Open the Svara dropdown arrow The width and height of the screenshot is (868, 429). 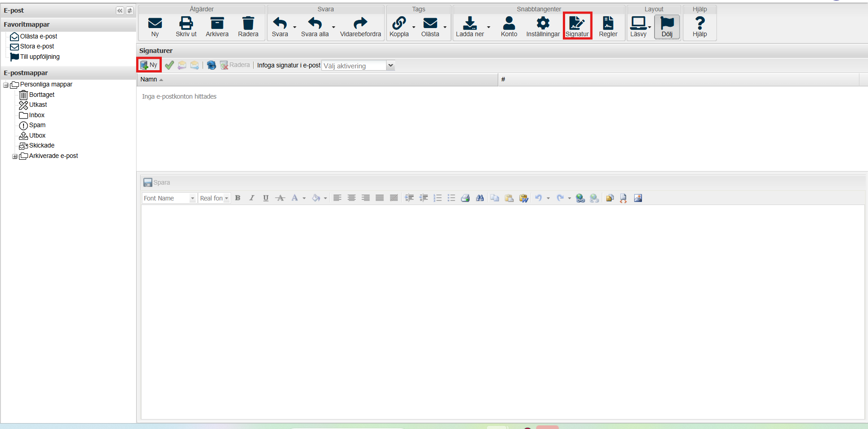pos(295,27)
